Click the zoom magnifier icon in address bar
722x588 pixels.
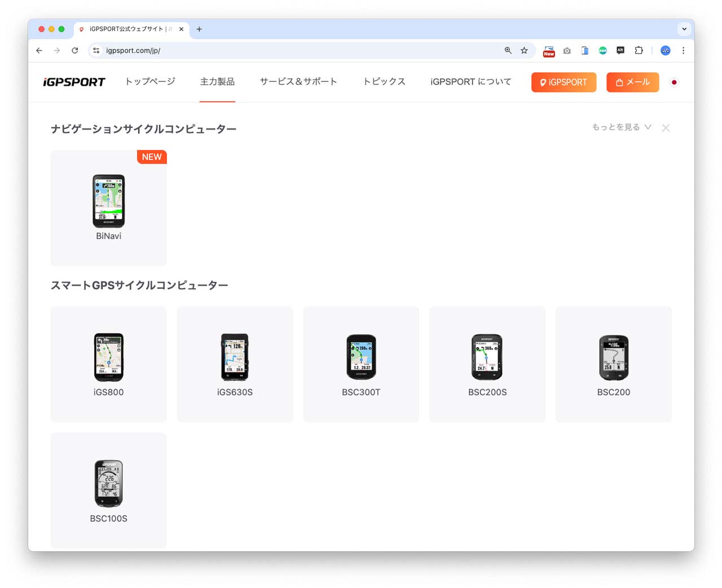click(508, 50)
